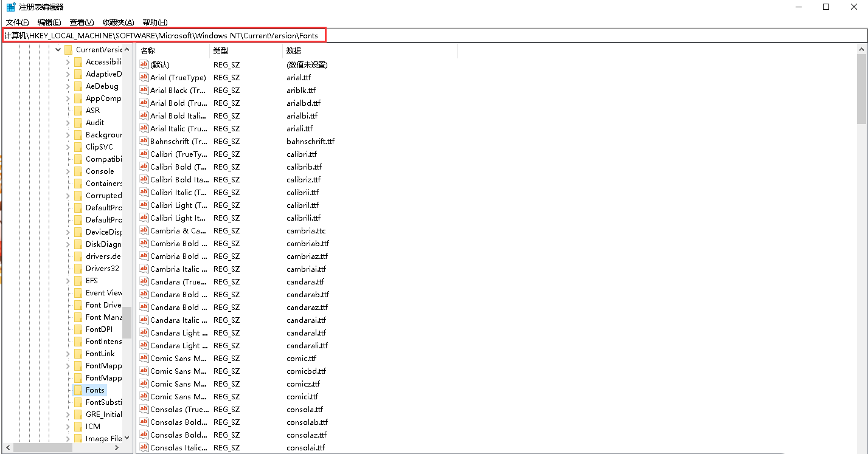Expand the Accessibili key chevron
Image resolution: width=868 pixels, height=454 pixels.
(x=68, y=62)
